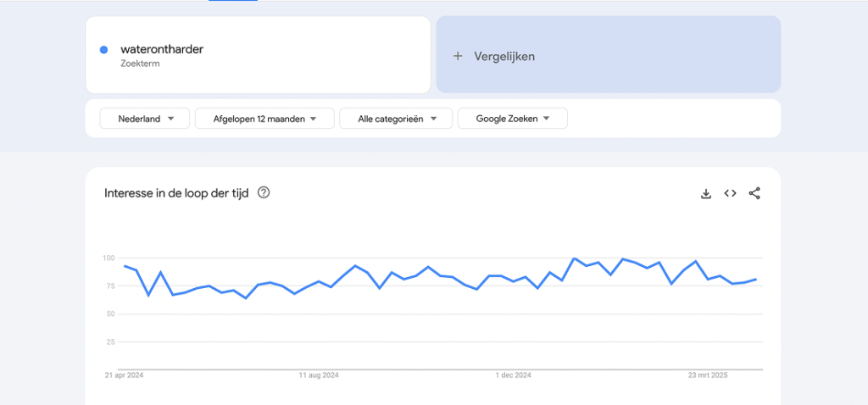The height and width of the screenshot is (405, 868).
Task: Click the 23 mrt 2025 axis date label
Action: [707, 375]
